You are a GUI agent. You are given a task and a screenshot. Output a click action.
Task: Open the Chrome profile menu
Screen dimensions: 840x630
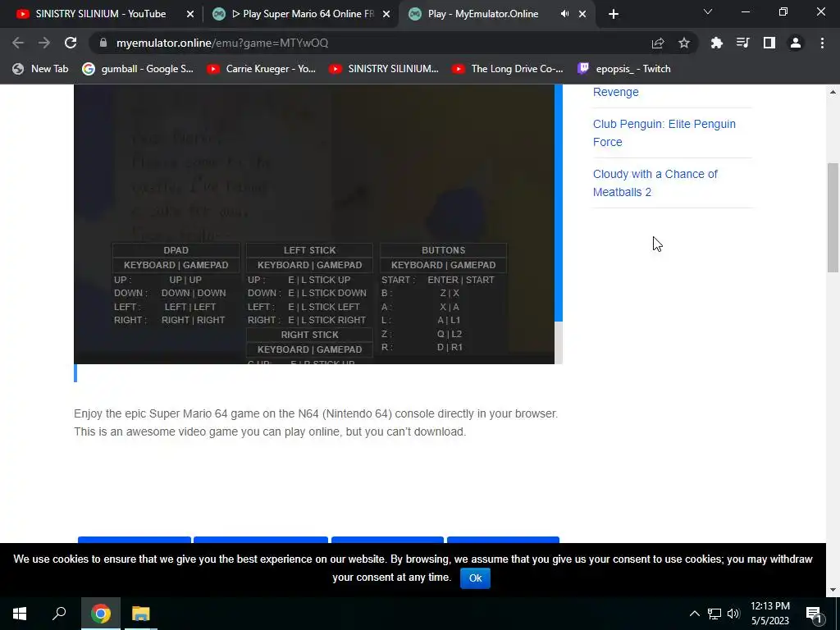click(x=796, y=43)
